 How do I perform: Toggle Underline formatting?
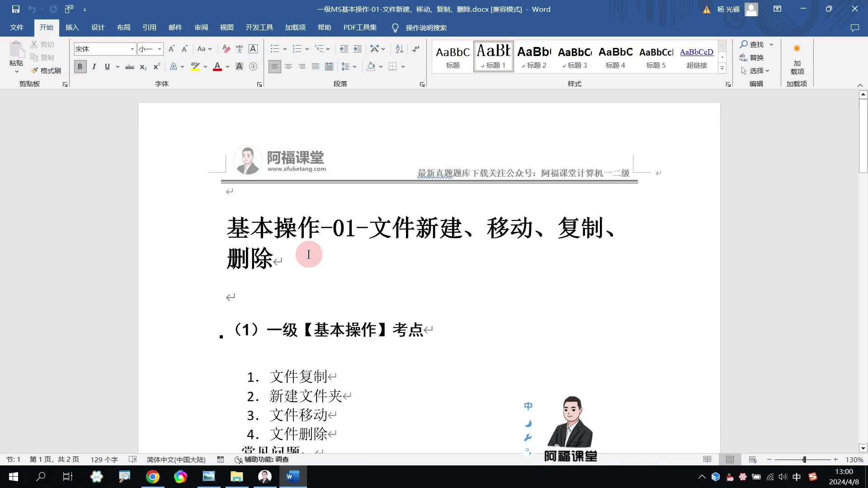[107, 66]
